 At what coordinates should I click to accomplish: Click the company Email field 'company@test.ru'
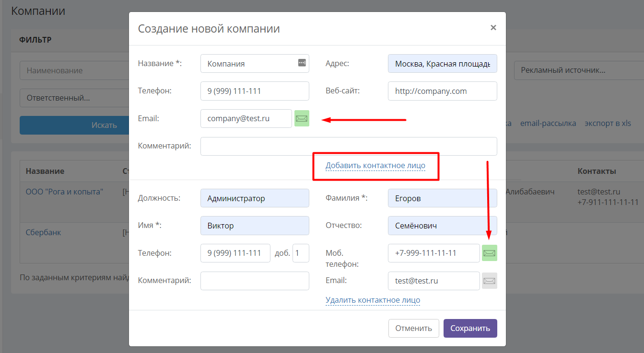246,118
